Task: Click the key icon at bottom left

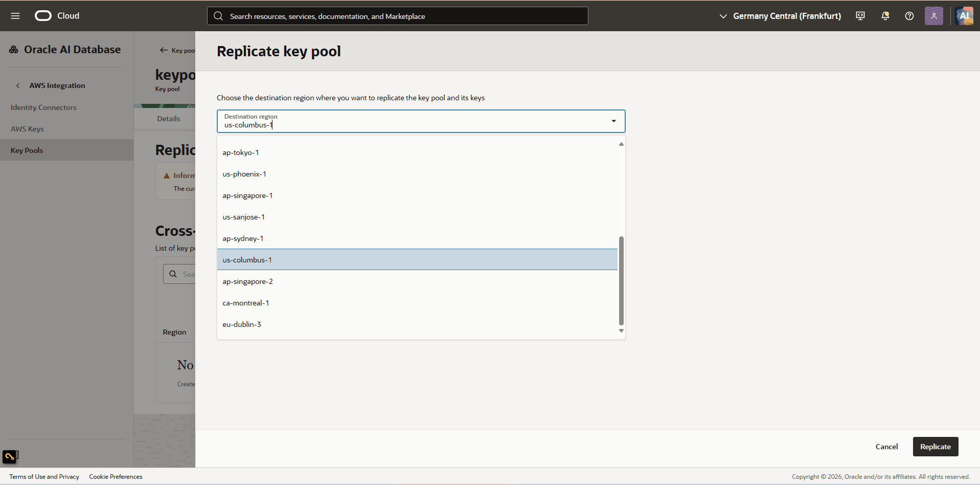Action: [x=10, y=456]
